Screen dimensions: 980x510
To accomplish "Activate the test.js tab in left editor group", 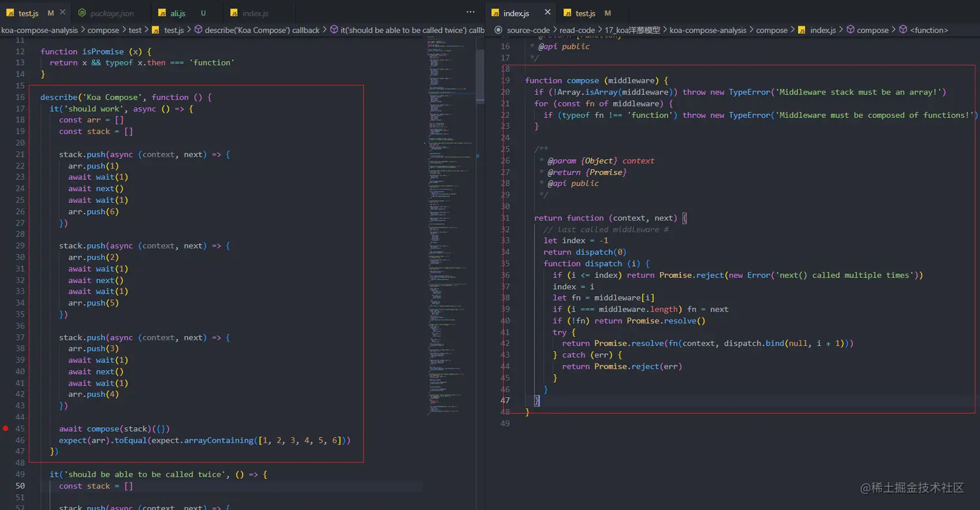I will click(29, 13).
